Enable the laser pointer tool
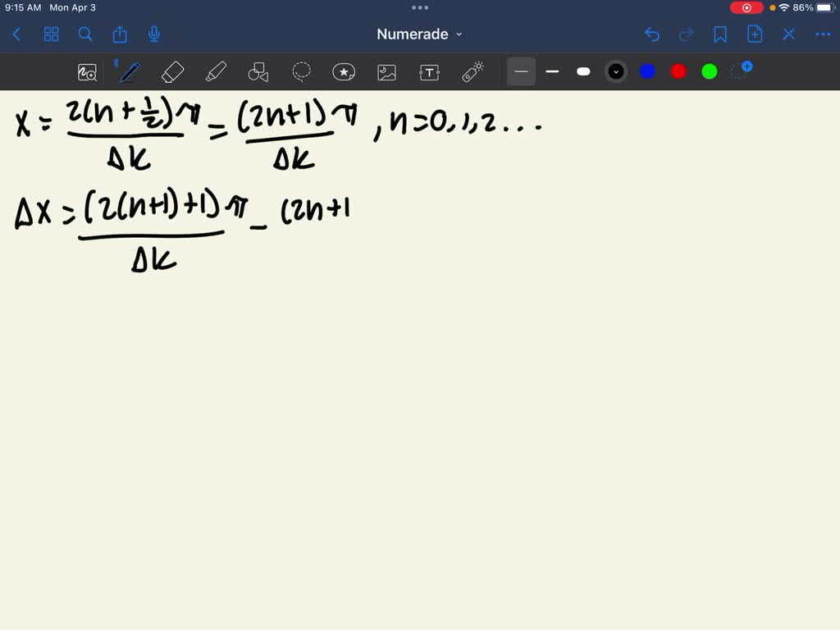 (x=472, y=71)
